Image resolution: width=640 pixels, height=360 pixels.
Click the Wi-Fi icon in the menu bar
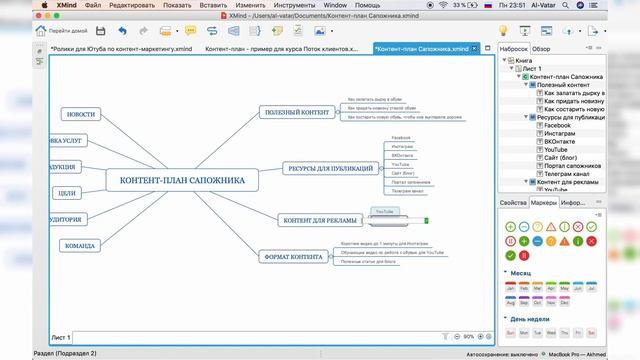(443, 5)
